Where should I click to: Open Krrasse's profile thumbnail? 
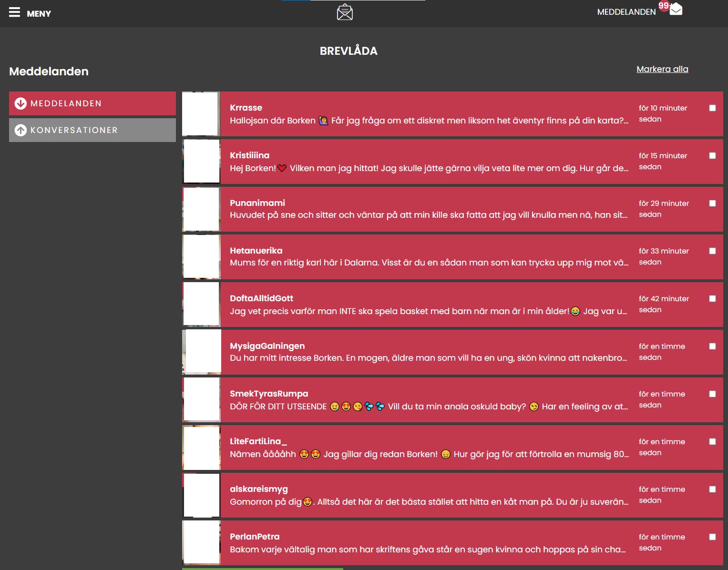click(x=201, y=114)
